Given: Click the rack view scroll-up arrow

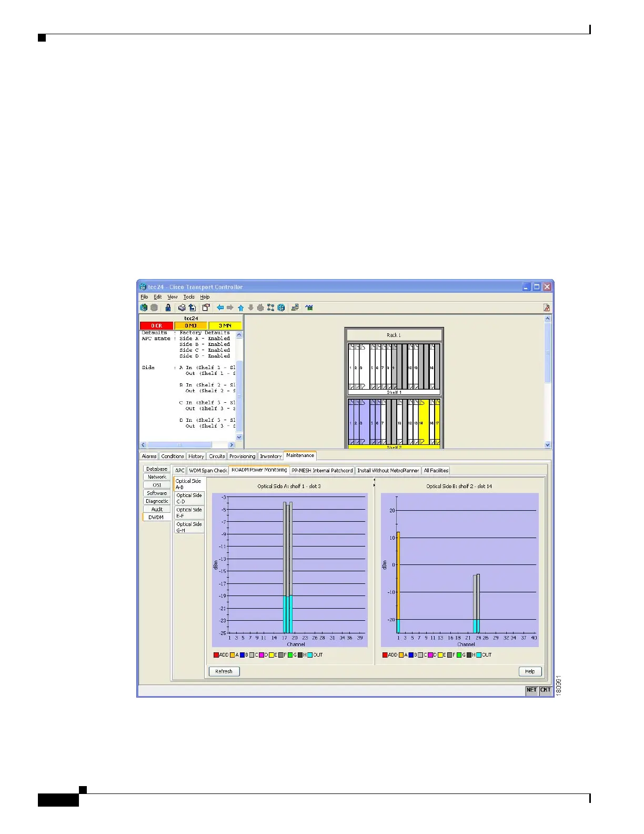Looking at the screenshot, I should pos(547,319).
